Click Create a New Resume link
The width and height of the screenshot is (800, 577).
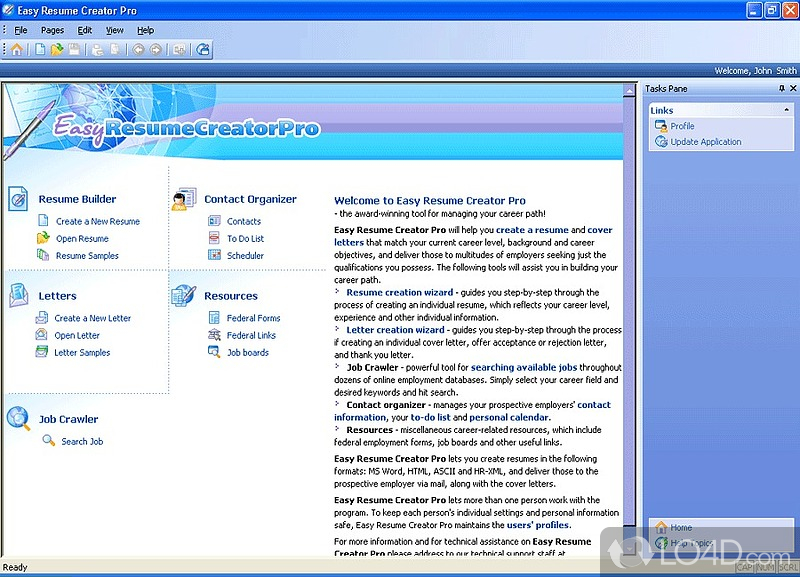97,222
